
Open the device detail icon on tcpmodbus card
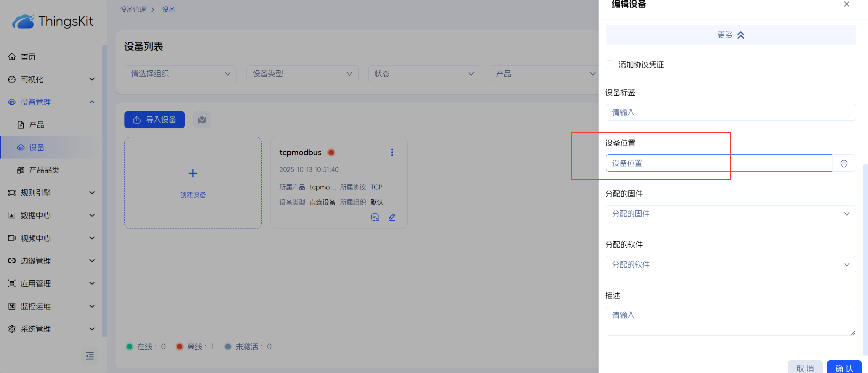point(375,217)
